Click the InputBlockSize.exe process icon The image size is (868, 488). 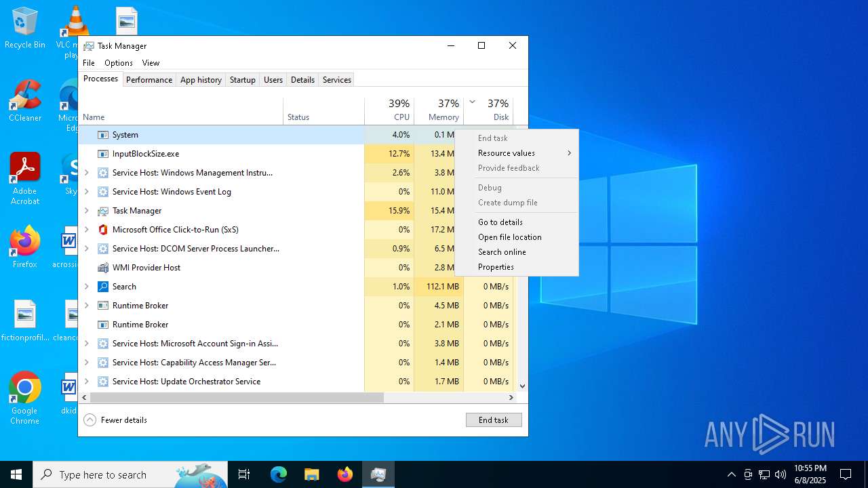point(103,154)
